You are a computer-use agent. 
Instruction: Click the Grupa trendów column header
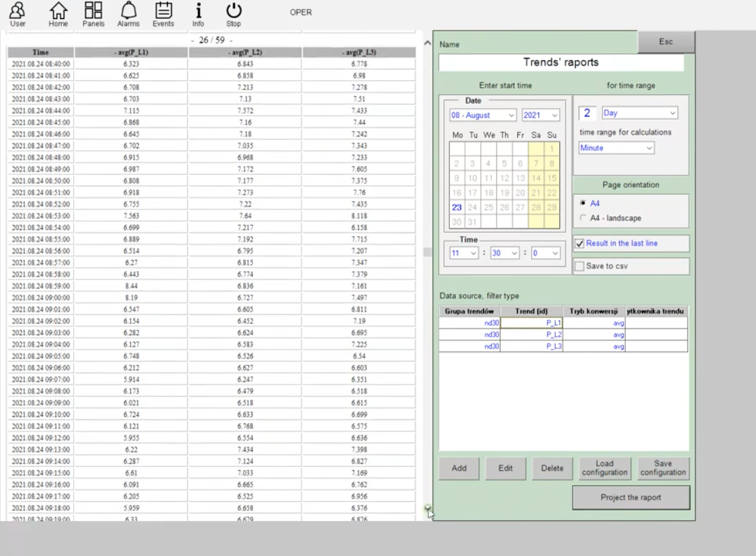pyautogui.click(x=470, y=311)
